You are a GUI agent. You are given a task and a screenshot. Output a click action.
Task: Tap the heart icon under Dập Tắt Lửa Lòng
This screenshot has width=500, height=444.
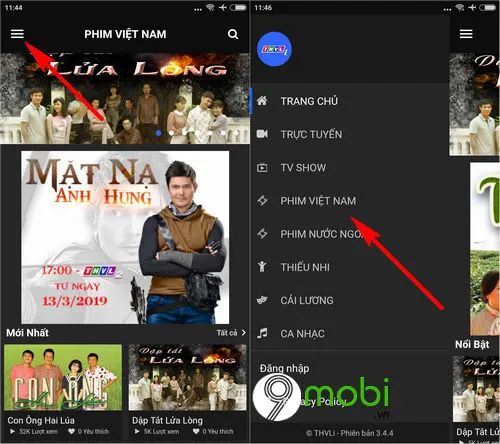click(x=196, y=431)
